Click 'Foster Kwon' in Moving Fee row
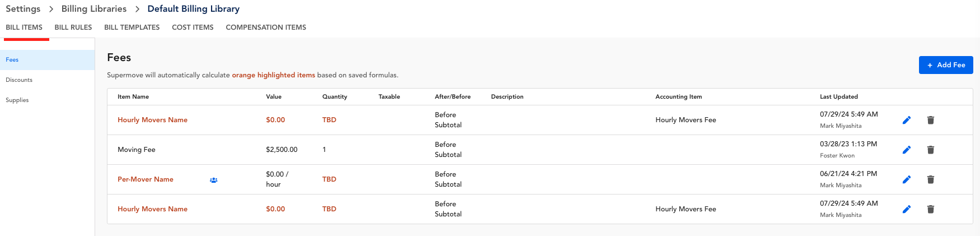This screenshot has height=236, width=980. click(837, 156)
